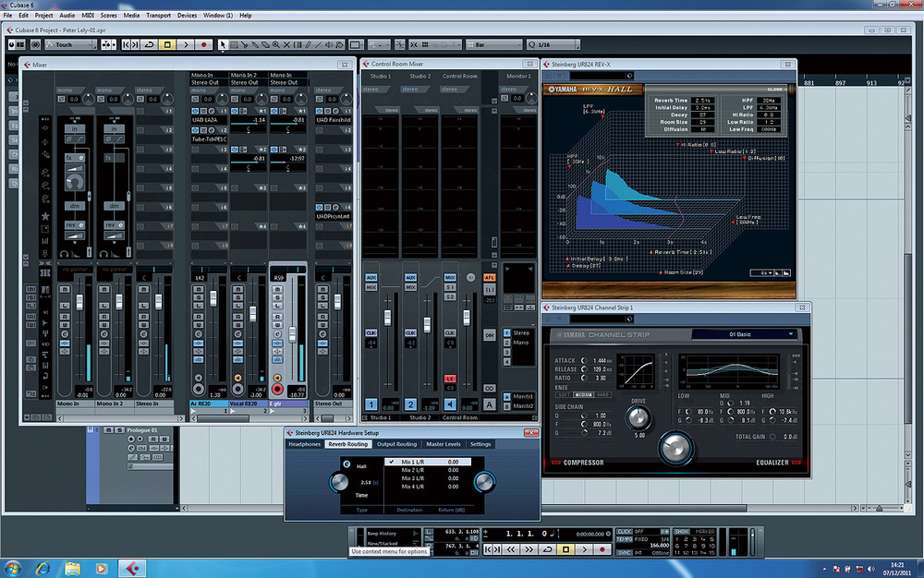The image size is (924, 578).
Task: Open the Devices menu
Action: [187, 16]
